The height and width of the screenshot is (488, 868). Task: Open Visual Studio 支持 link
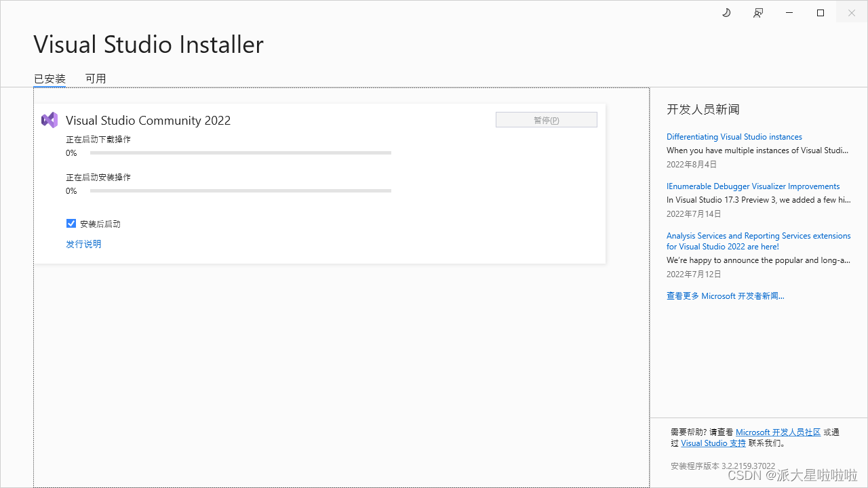(713, 443)
